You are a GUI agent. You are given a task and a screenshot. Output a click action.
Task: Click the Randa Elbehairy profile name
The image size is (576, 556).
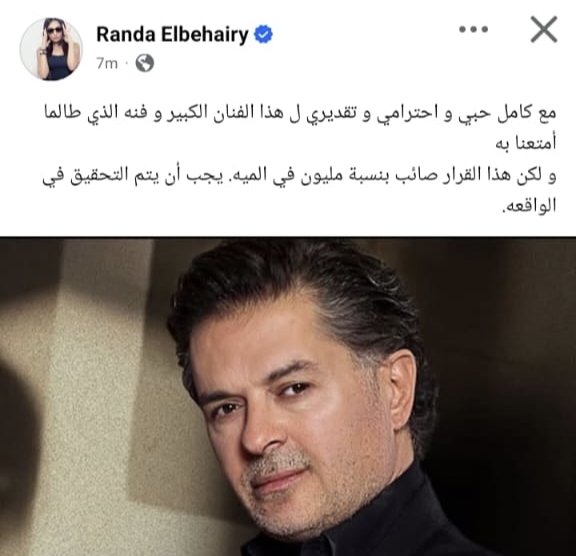(x=172, y=35)
